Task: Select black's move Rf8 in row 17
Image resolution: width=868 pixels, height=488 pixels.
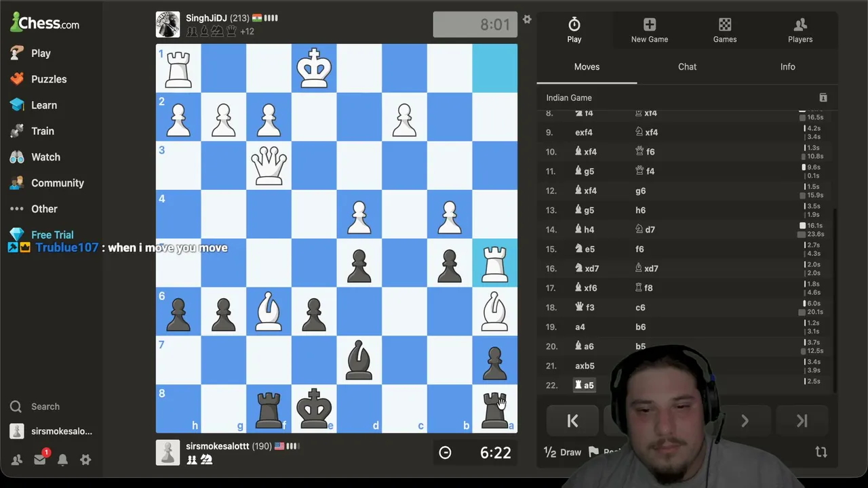Action: pyautogui.click(x=646, y=288)
